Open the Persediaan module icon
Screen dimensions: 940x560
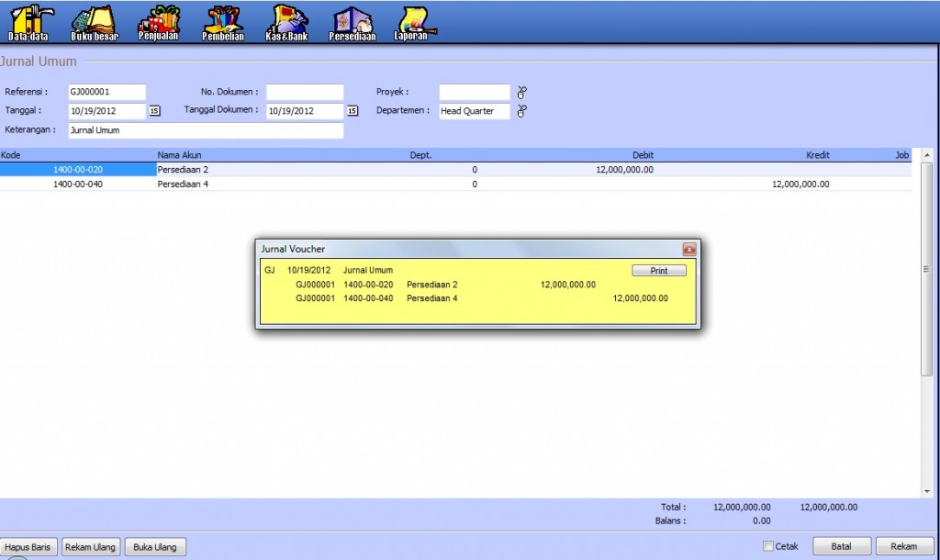click(x=352, y=23)
